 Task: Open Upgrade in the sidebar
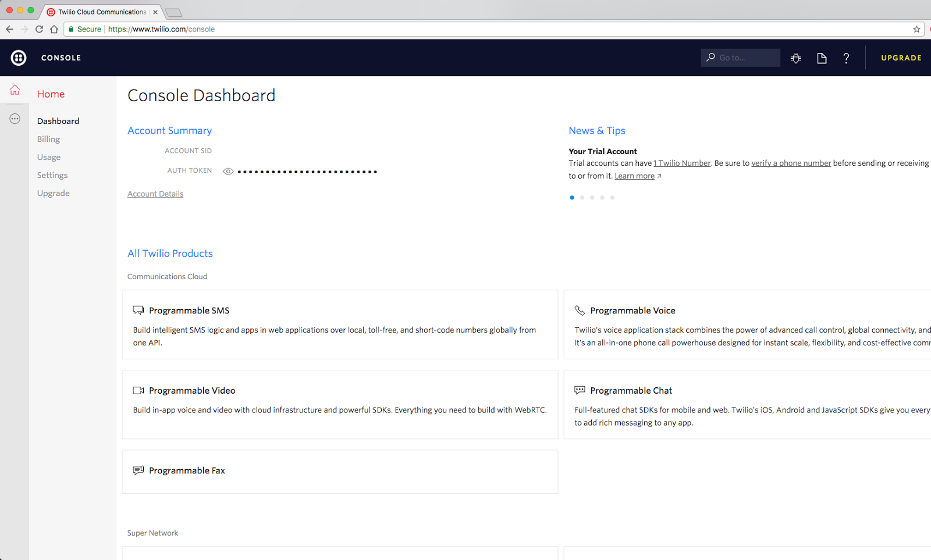(x=54, y=193)
